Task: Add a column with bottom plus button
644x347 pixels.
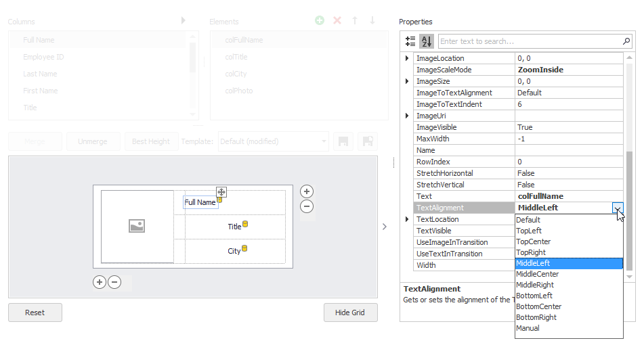Action: pos(100,282)
